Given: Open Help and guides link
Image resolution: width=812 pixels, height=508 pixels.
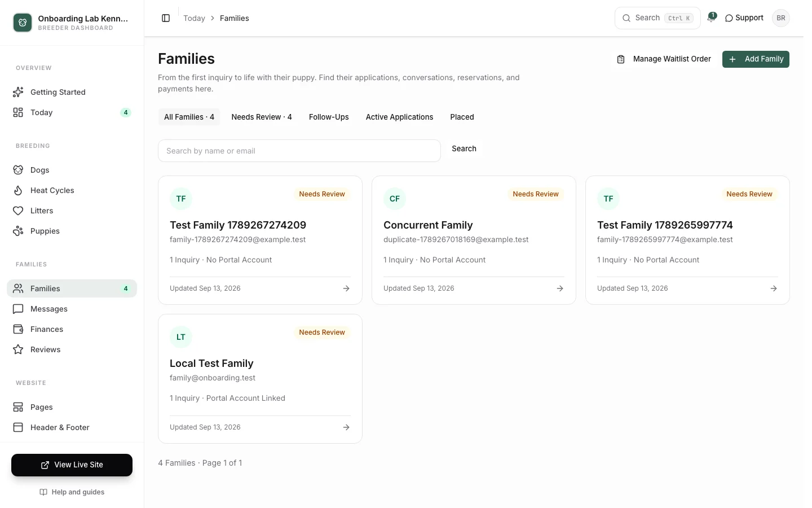Looking at the screenshot, I should (x=72, y=492).
